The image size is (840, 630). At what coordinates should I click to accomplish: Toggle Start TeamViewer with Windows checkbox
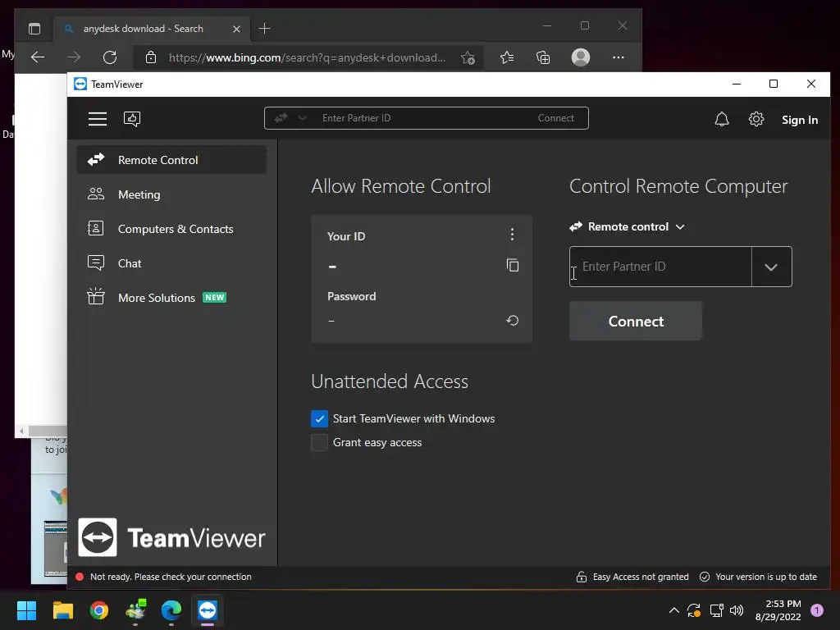coord(319,418)
